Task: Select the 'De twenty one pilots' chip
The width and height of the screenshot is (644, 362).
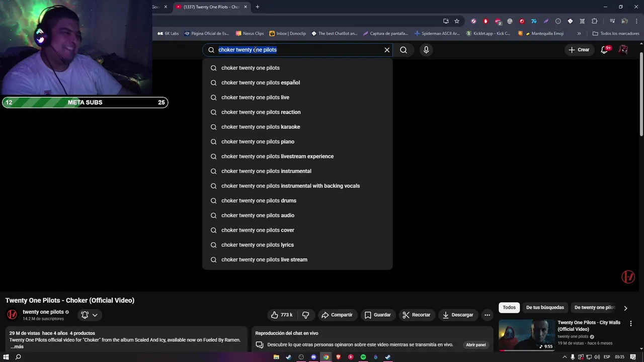Action: [x=595, y=307]
